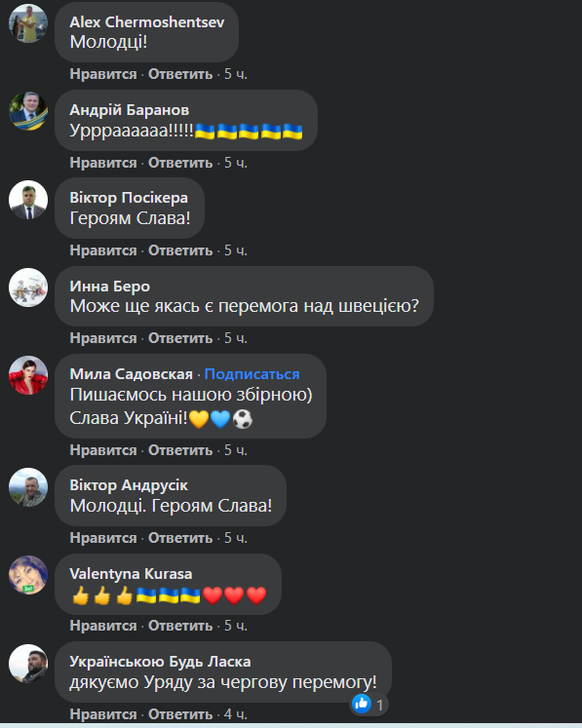
Task: Like Мила Садовская's comment
Action: click(x=103, y=450)
